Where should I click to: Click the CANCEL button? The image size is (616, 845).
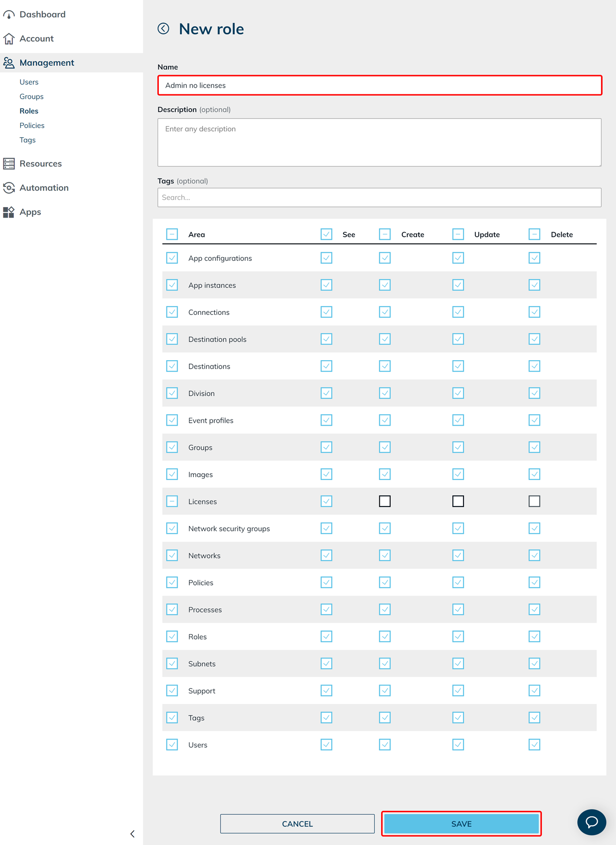pyautogui.click(x=297, y=824)
